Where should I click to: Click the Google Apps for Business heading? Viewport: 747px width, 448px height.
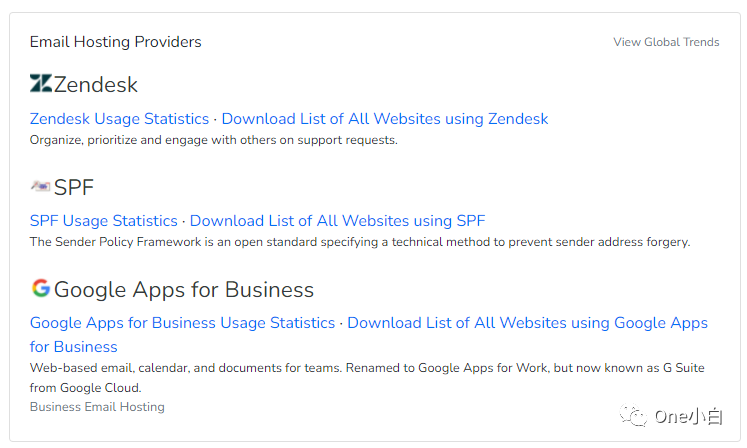(x=184, y=290)
